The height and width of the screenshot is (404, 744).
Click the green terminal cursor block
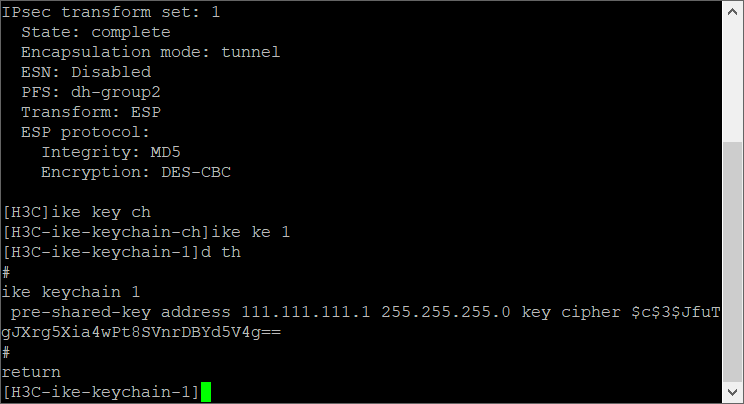coord(206,392)
